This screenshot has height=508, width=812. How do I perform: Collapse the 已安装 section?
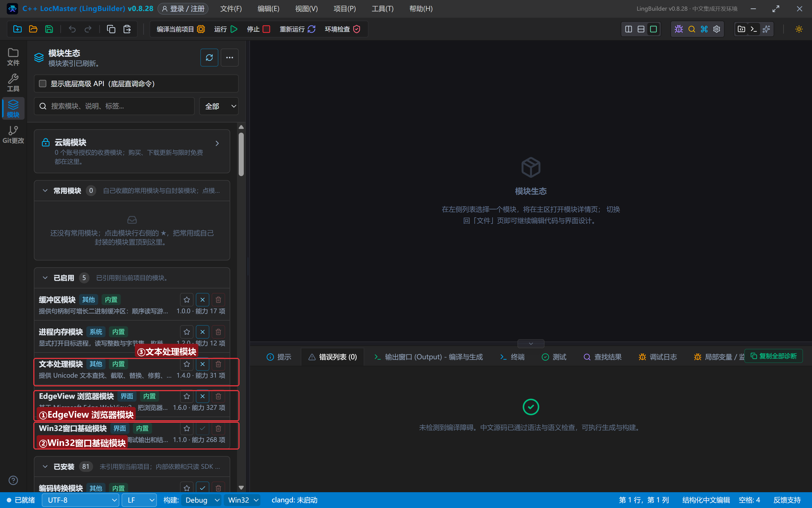[x=45, y=466]
